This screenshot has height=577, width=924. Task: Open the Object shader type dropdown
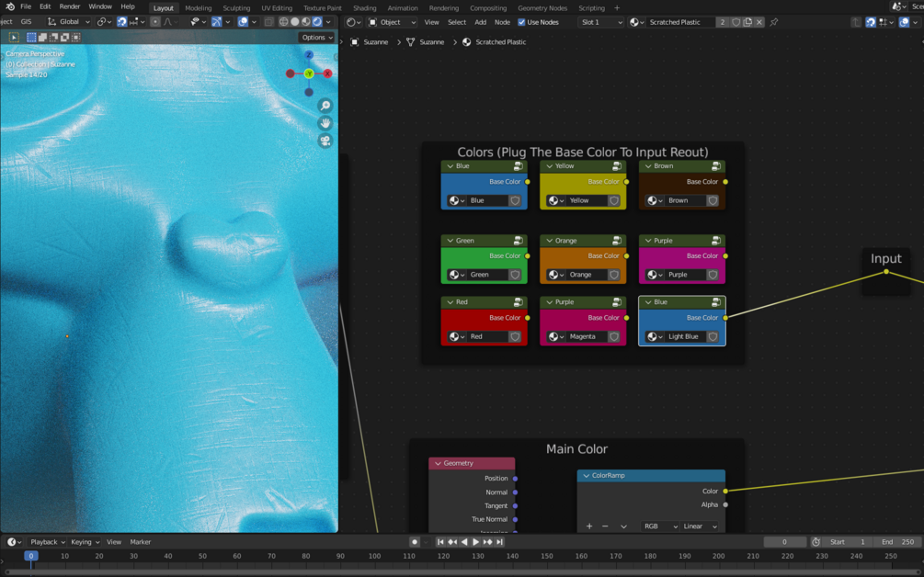pos(392,22)
